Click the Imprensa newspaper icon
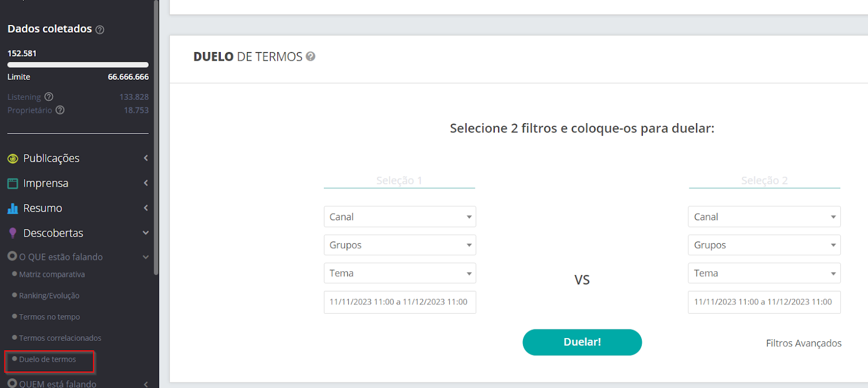The image size is (868, 388). point(13,183)
